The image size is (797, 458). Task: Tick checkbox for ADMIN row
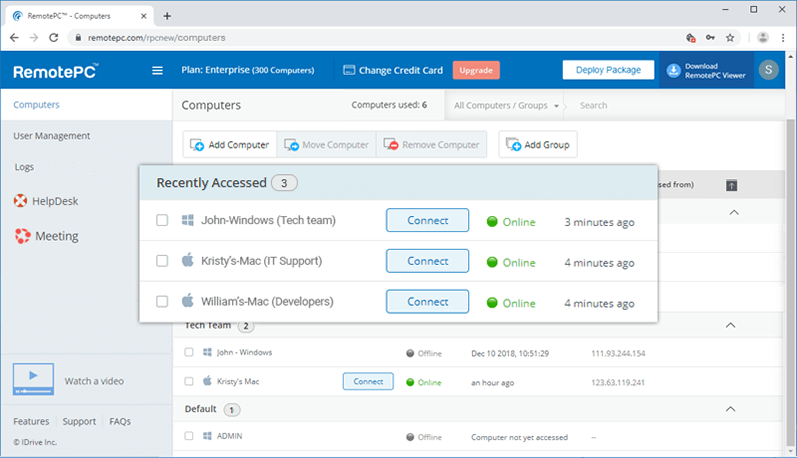tap(189, 436)
